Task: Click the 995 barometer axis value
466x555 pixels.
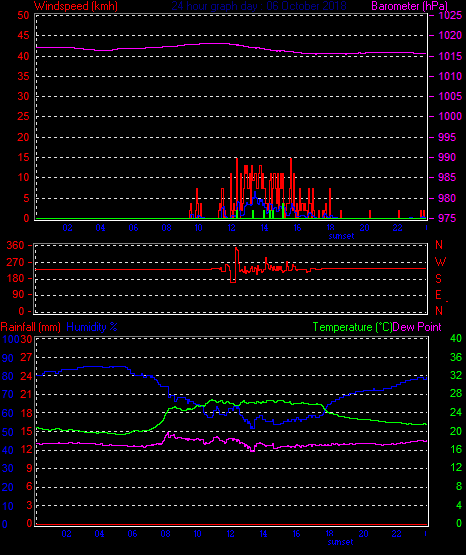Action: [x=447, y=137]
